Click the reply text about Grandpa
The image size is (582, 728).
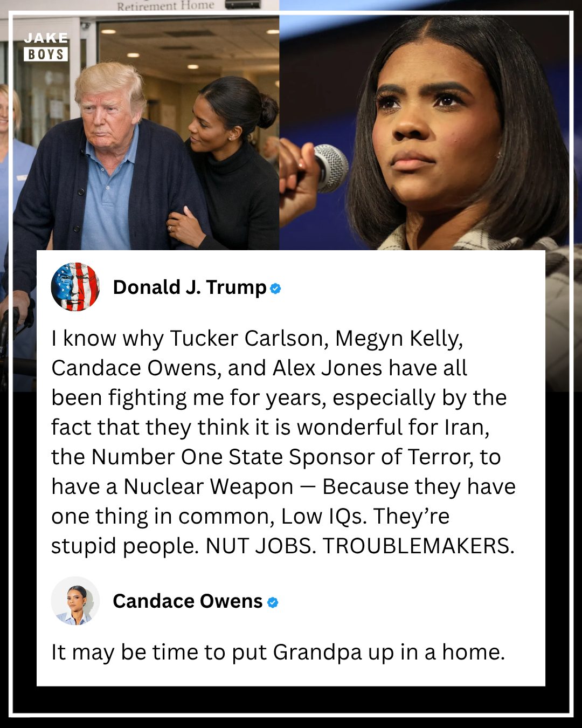(278, 653)
